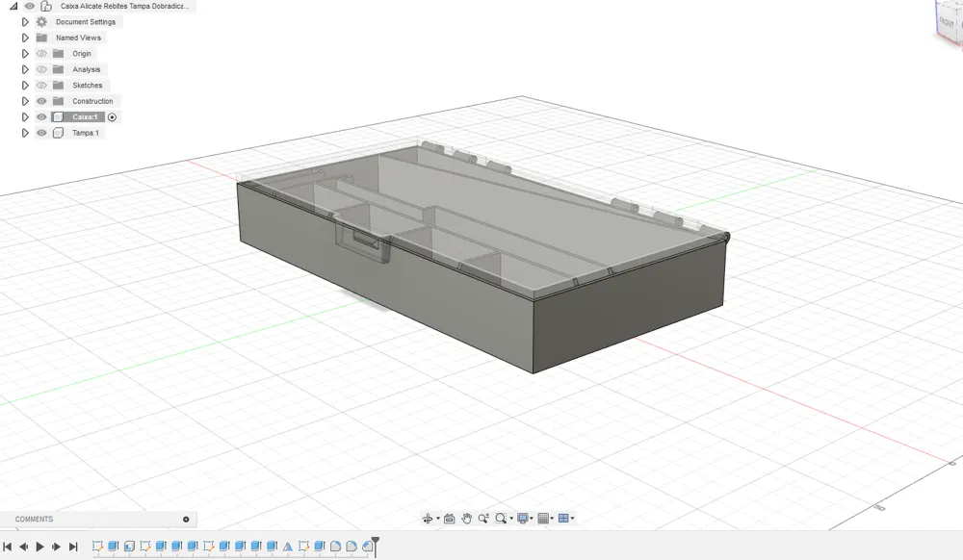Select the Construction label
Image resolution: width=963 pixels, height=560 pixels.
click(x=92, y=101)
